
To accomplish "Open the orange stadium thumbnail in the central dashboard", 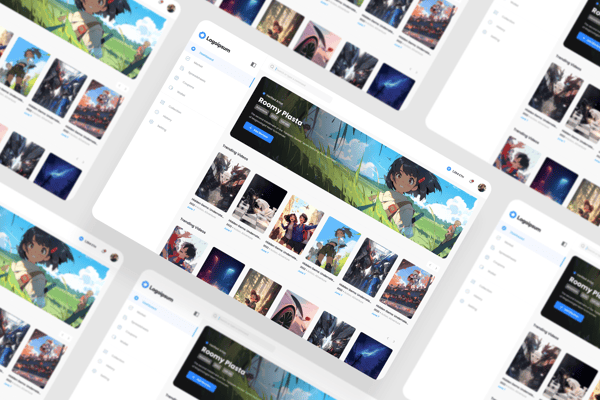I will 407,289.
